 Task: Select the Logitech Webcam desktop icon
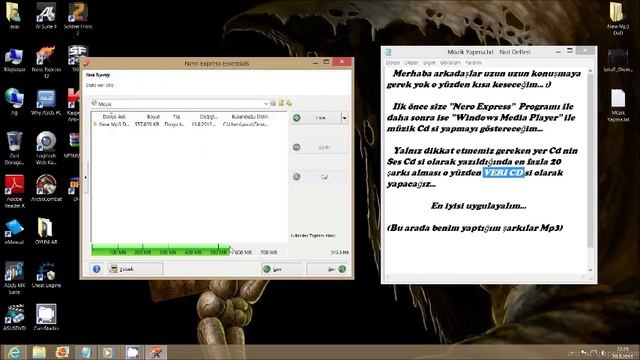[x=46, y=148]
